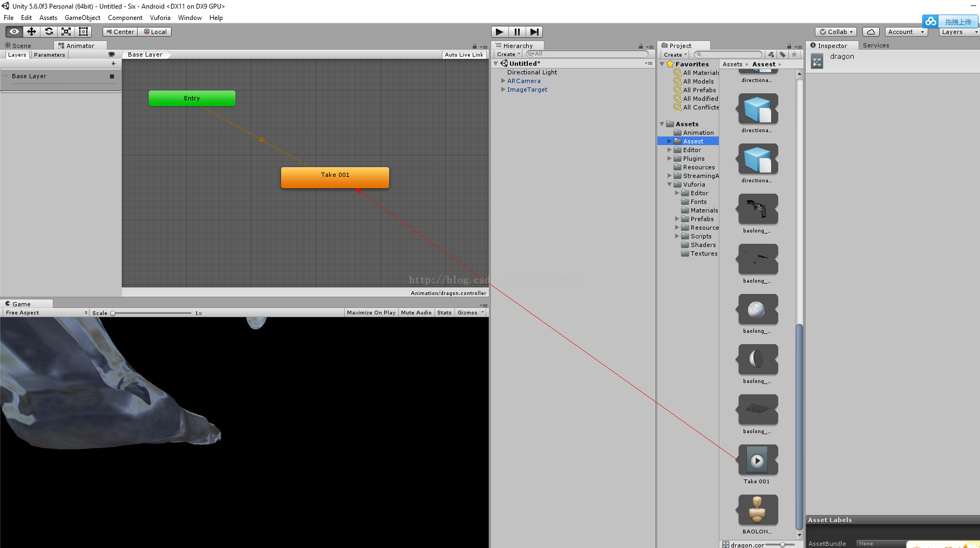Step one frame forward
The image size is (980, 548).
534,32
